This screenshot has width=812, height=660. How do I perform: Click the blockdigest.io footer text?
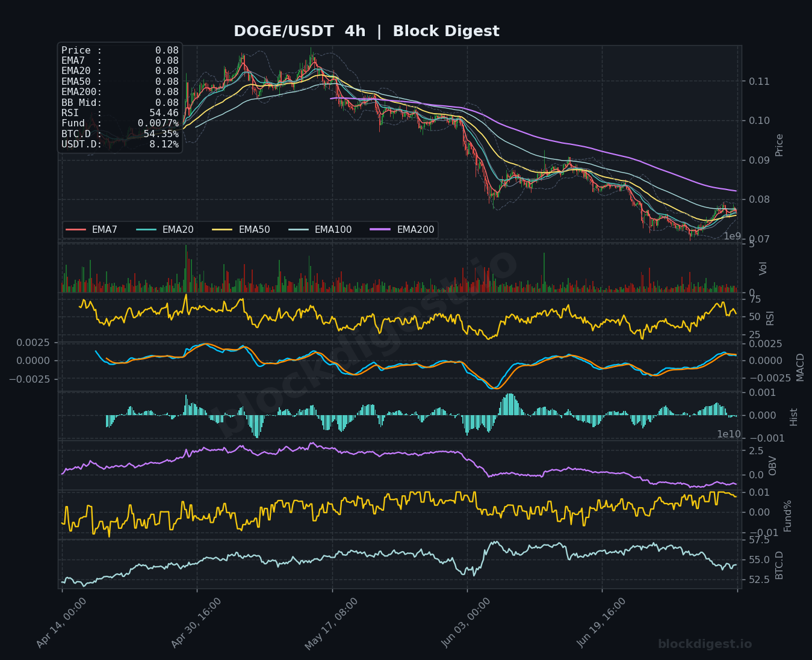(x=705, y=644)
